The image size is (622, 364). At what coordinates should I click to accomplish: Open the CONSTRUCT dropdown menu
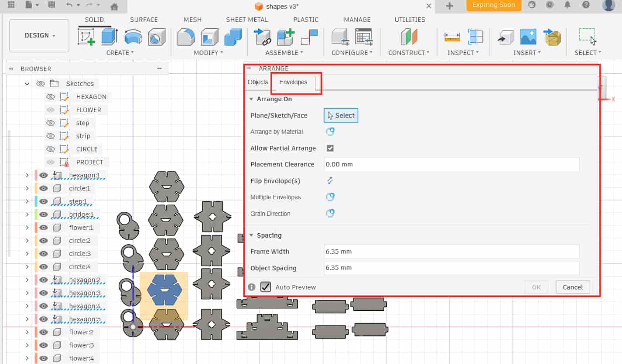[409, 53]
